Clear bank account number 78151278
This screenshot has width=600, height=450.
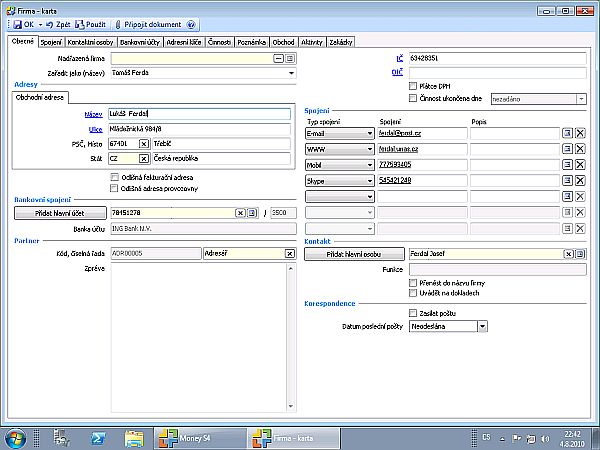(x=240, y=213)
